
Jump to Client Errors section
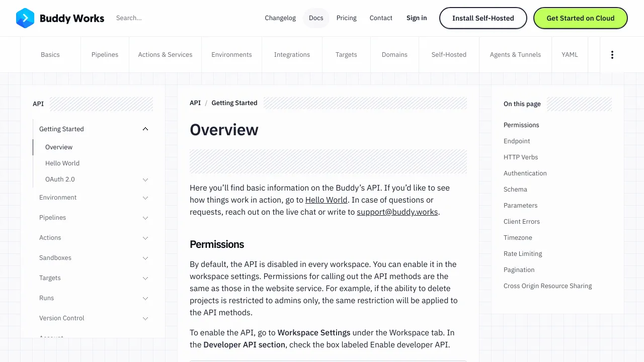[522, 222]
